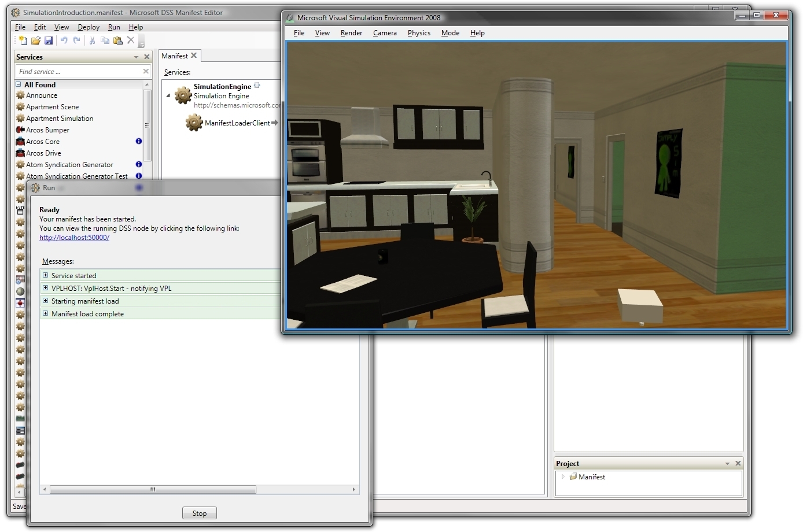Image resolution: width=803 pixels, height=532 pixels.
Task: Click the arrow beside ManifestLoaderClient
Action: click(x=275, y=123)
